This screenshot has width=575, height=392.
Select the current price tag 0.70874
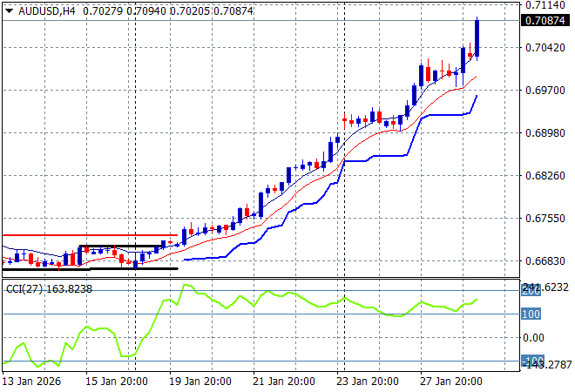click(546, 21)
